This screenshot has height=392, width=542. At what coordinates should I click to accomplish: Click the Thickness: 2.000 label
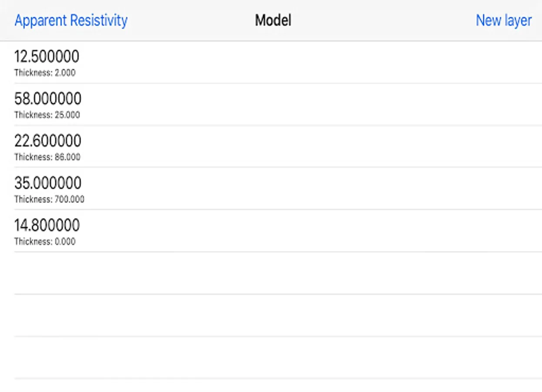pyautogui.click(x=45, y=73)
